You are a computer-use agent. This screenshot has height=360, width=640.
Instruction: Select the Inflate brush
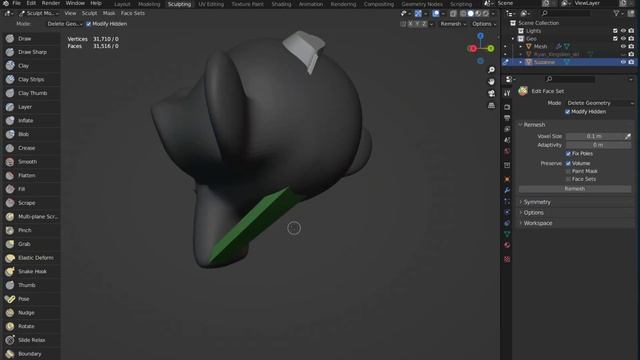click(32, 120)
